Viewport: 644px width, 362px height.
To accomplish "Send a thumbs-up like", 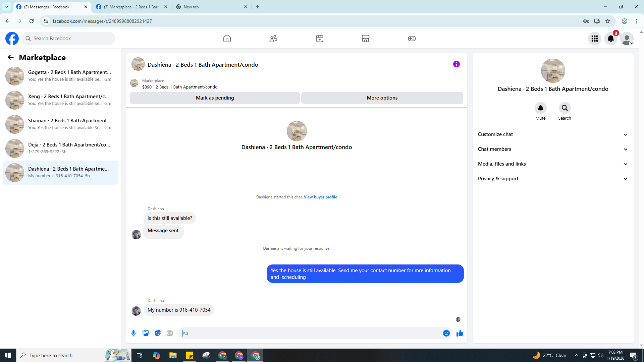I will tap(460, 333).
